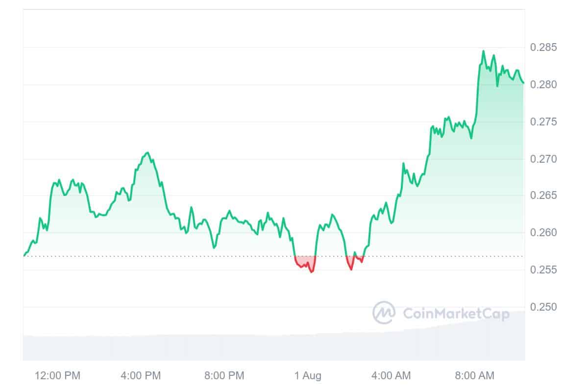This screenshot has height=392, width=588.
Task: Click the 0.285 price axis label
Action: click(x=543, y=48)
